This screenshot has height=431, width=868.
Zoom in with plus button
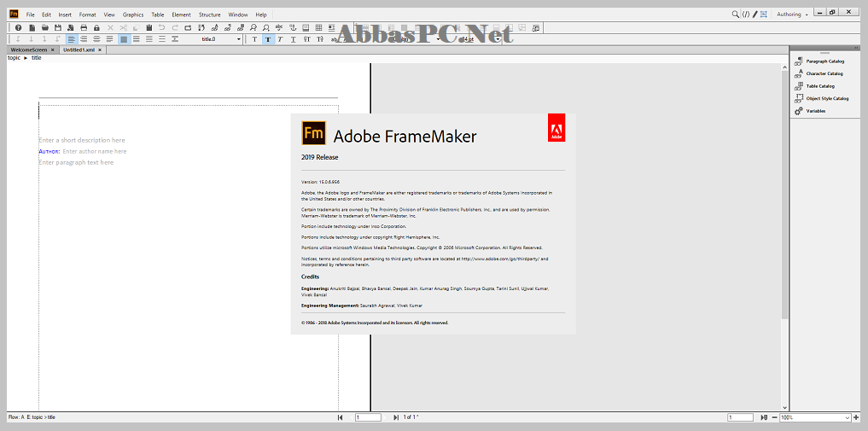pos(856,417)
